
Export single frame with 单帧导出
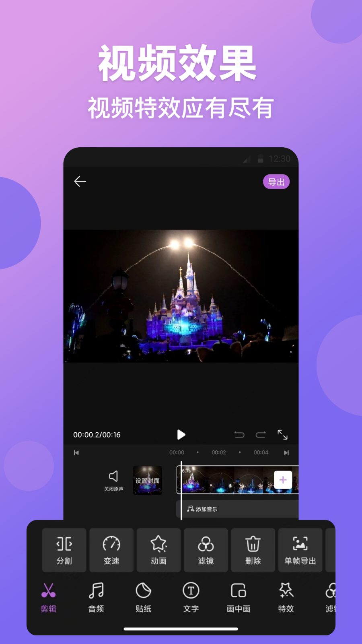click(x=300, y=550)
